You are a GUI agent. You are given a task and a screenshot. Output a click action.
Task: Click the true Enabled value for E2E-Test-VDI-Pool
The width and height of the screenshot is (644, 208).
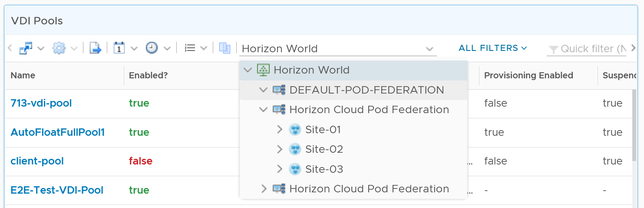click(139, 190)
